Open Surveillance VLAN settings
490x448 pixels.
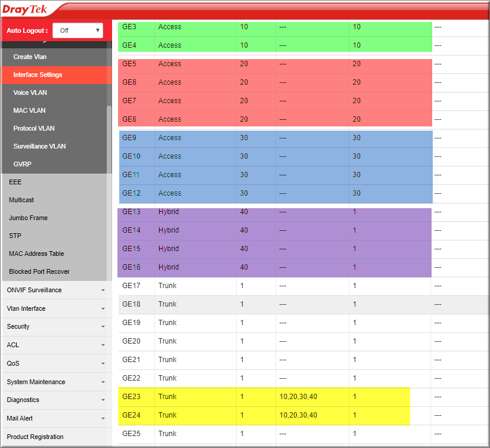click(x=56, y=146)
